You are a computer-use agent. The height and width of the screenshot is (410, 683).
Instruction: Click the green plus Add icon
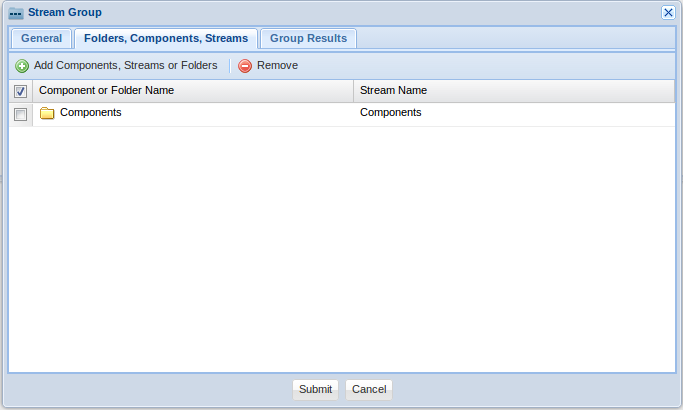coord(22,66)
